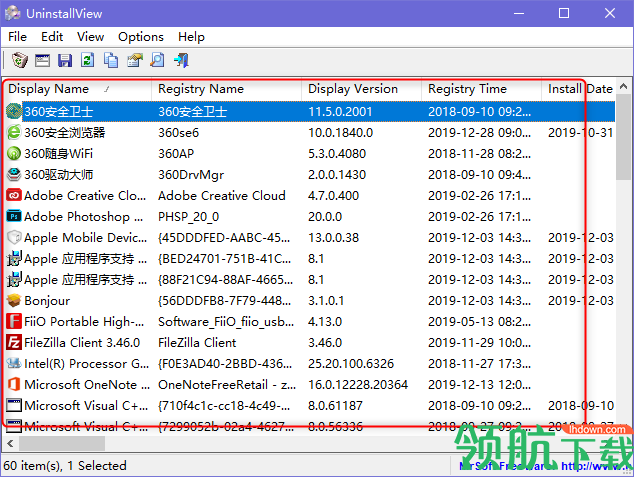Click the 360安全卫士 program icon
Viewport: 634px width, 477px height.
click(x=14, y=111)
